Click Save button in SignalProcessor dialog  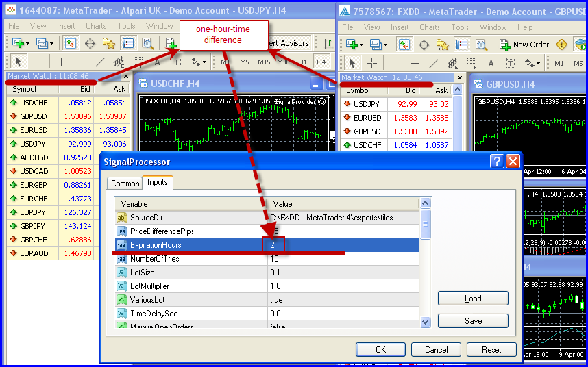(x=473, y=321)
